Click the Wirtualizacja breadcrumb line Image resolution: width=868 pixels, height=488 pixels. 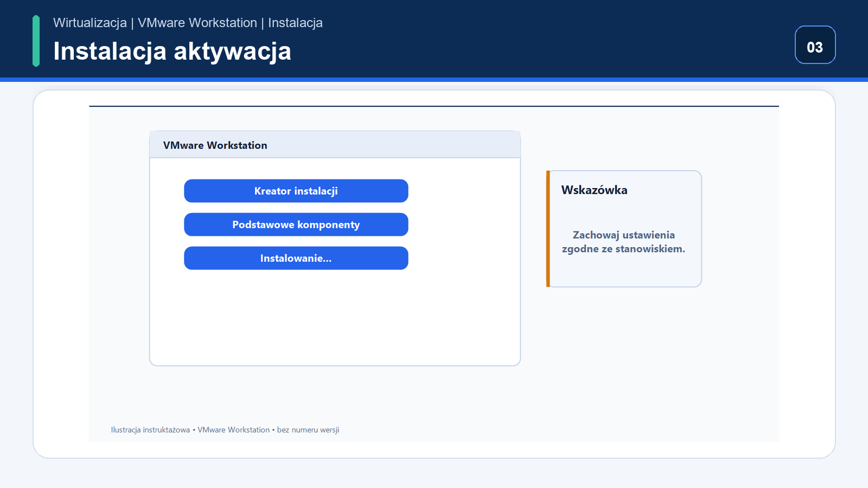point(188,23)
